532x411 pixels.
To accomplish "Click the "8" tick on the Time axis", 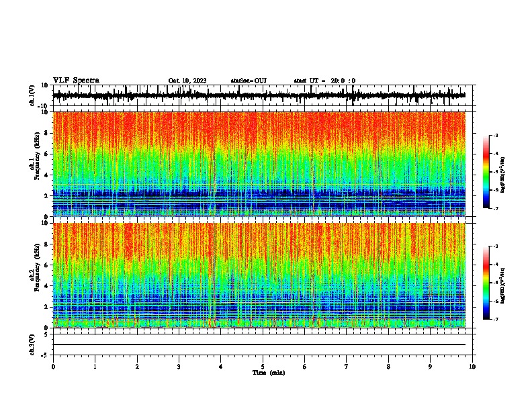I will click(388, 367).
